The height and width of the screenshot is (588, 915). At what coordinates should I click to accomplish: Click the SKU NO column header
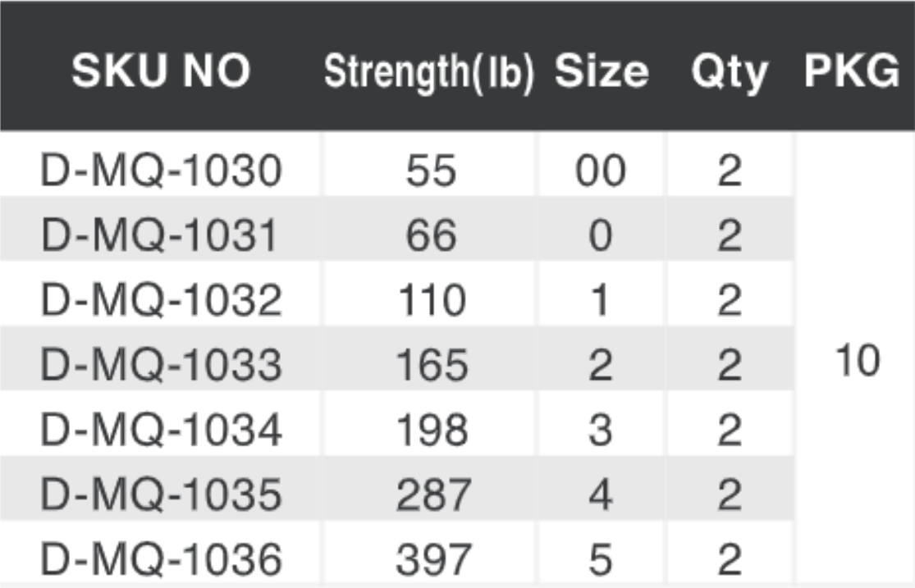pos(161,73)
